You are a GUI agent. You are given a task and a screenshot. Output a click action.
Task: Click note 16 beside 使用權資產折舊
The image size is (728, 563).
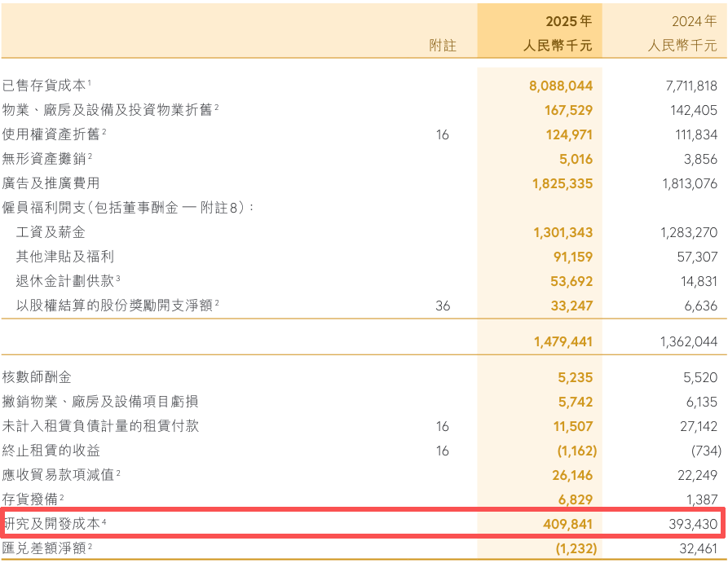click(x=443, y=134)
